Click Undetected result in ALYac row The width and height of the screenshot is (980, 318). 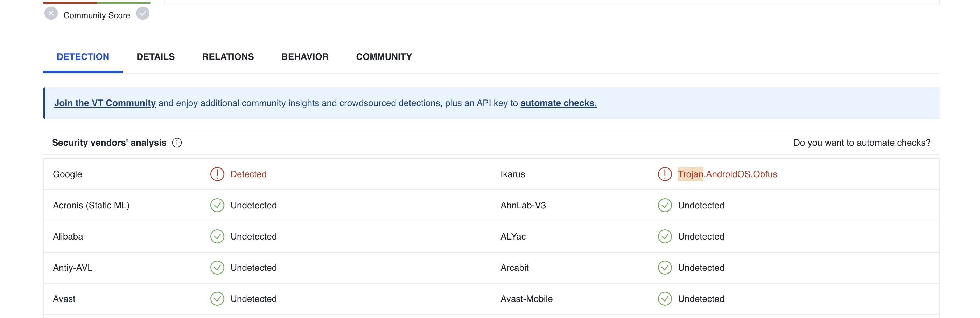pyautogui.click(x=701, y=236)
